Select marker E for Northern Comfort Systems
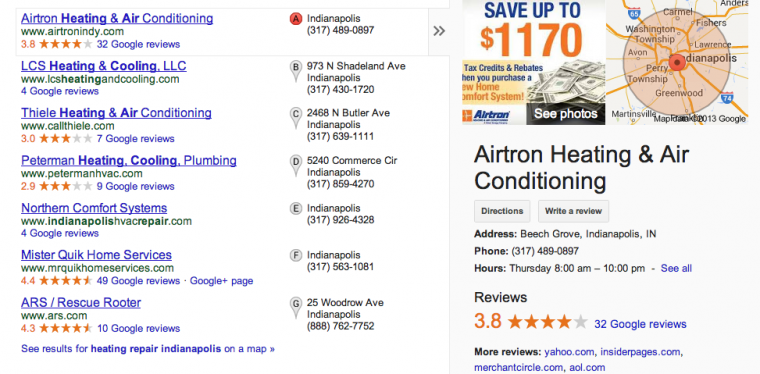Viewport: 760px width, 374px height. click(x=296, y=209)
